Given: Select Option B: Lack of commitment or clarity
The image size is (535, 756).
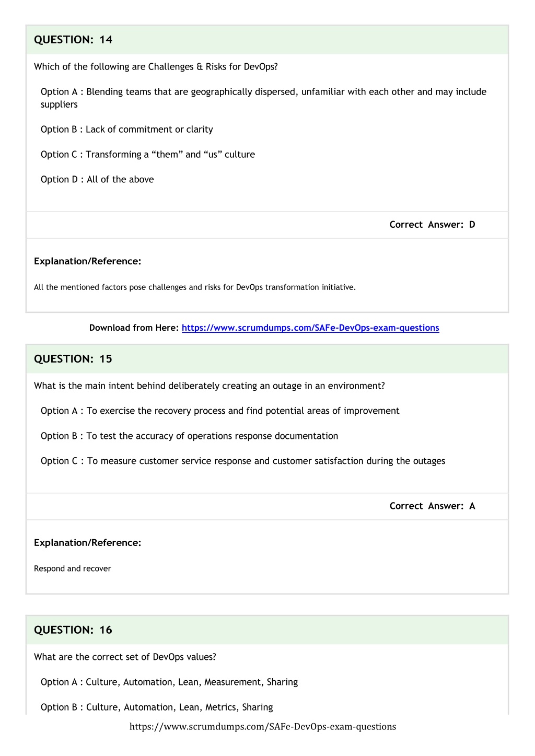Looking at the screenshot, I should point(127,129).
